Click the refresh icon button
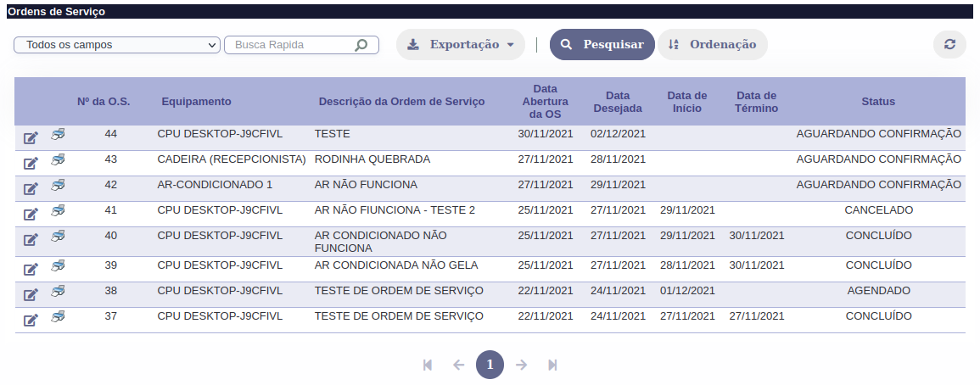 (x=949, y=45)
